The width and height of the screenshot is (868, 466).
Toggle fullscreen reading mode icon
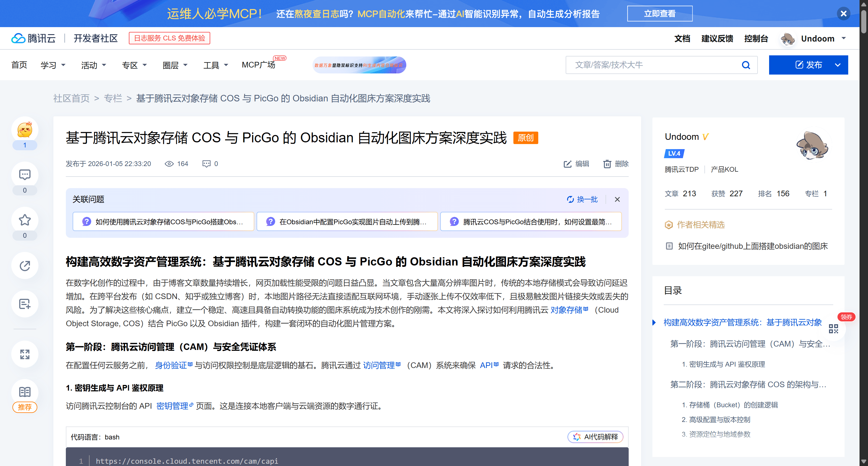tap(25, 354)
